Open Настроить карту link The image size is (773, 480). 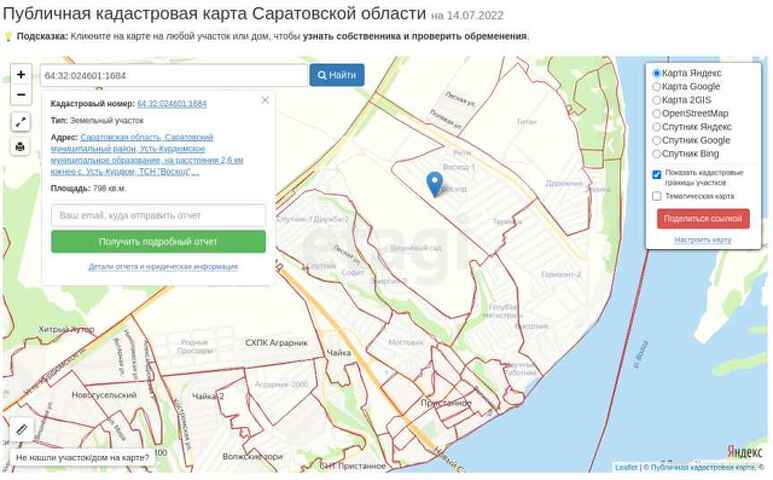click(x=703, y=240)
